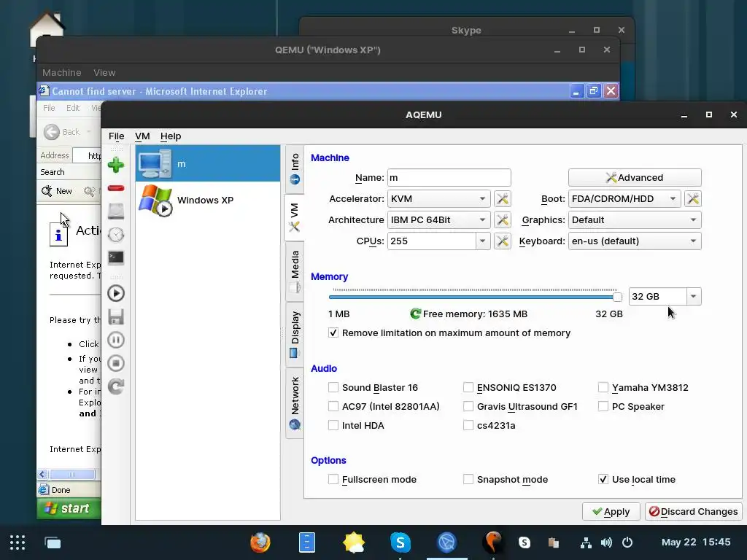Screen dimensions: 747x560
Task: Click refresh icon beside Free memory
Action: pyautogui.click(x=415, y=314)
